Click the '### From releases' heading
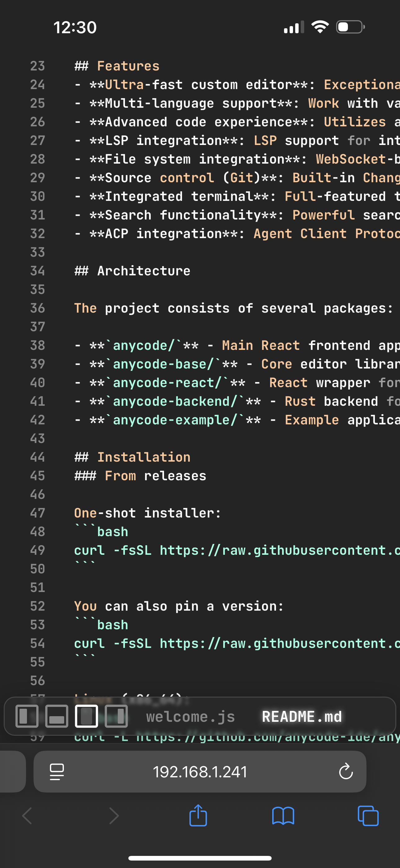Viewport: 400px width, 868px height. coord(140,476)
